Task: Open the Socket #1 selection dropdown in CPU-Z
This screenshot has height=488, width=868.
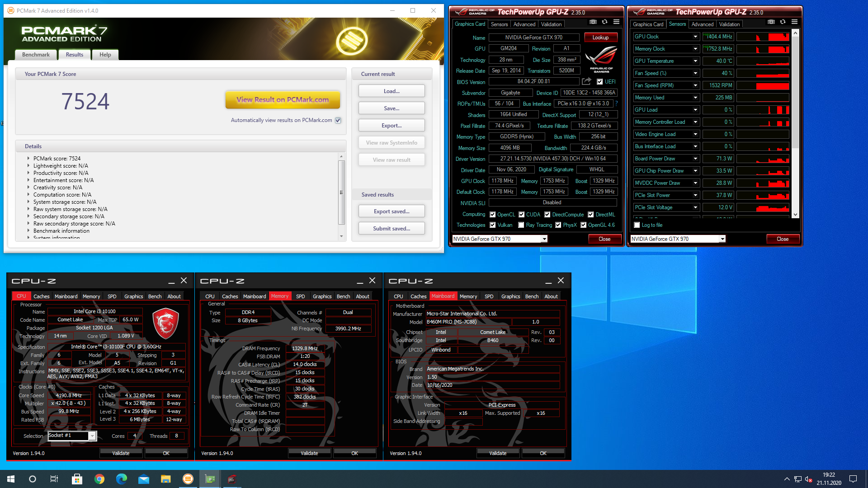Action: [x=92, y=436]
